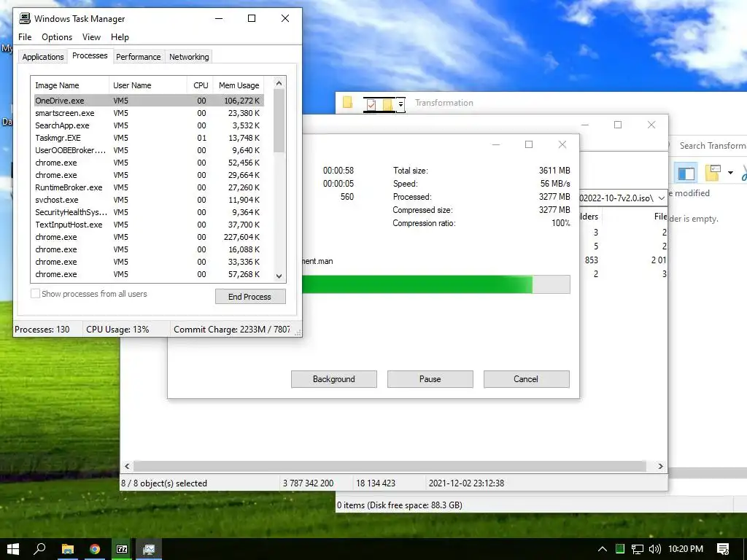Open taskbar search magnifier
The image size is (747, 560).
pyautogui.click(x=39, y=549)
